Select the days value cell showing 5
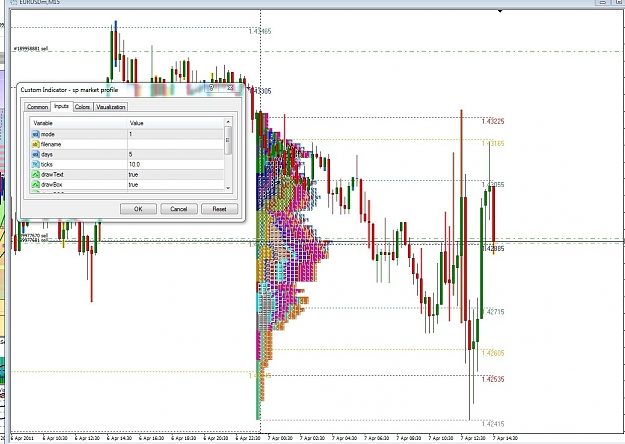 coord(175,154)
